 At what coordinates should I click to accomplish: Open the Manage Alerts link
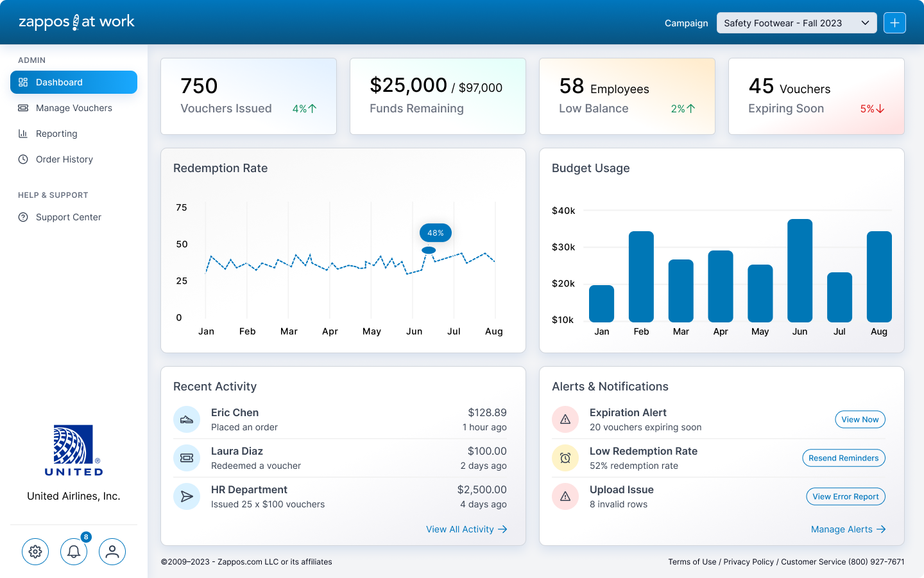point(848,529)
